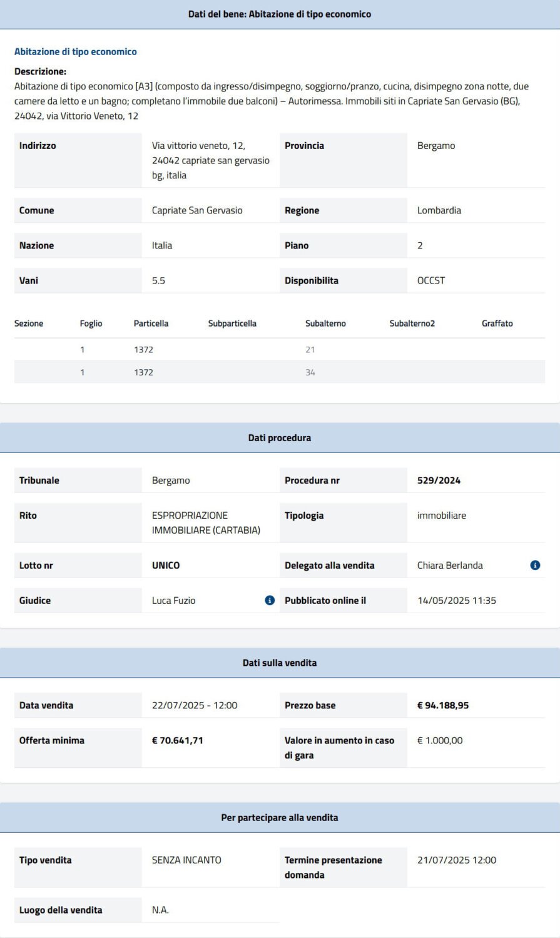Click the 'Per partecipare alla vendita' header
560x938 pixels.
coord(280,817)
